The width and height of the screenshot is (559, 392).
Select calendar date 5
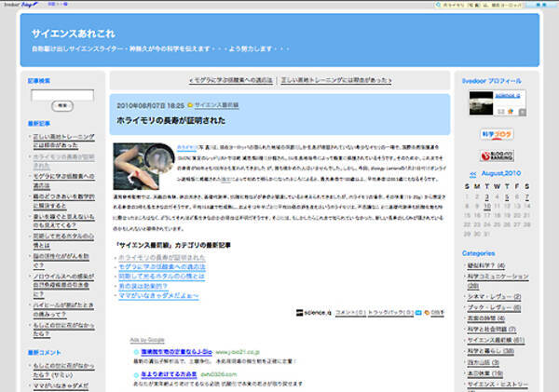pos(507,196)
